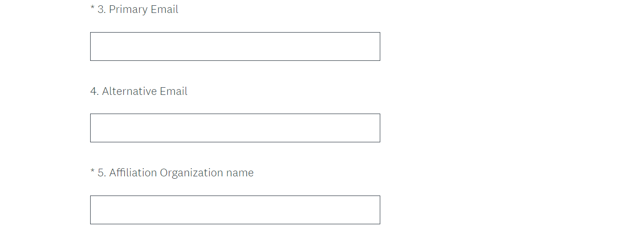Click the question number 3
The height and width of the screenshot is (242, 644).
click(x=101, y=10)
